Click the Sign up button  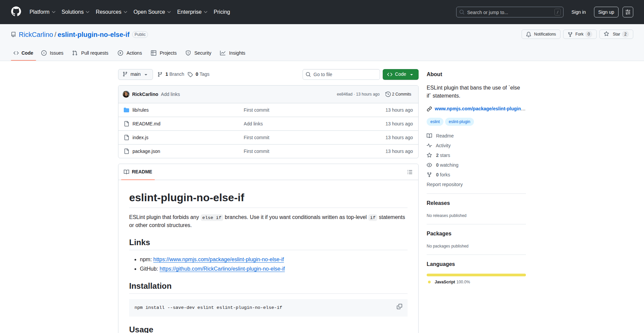(606, 12)
